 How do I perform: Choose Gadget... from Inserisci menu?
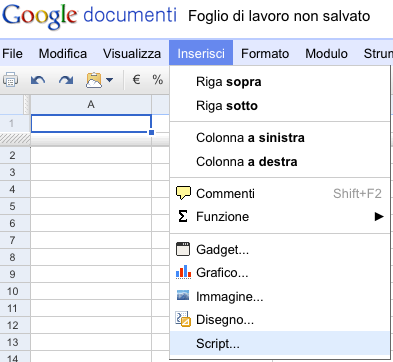pos(280,249)
